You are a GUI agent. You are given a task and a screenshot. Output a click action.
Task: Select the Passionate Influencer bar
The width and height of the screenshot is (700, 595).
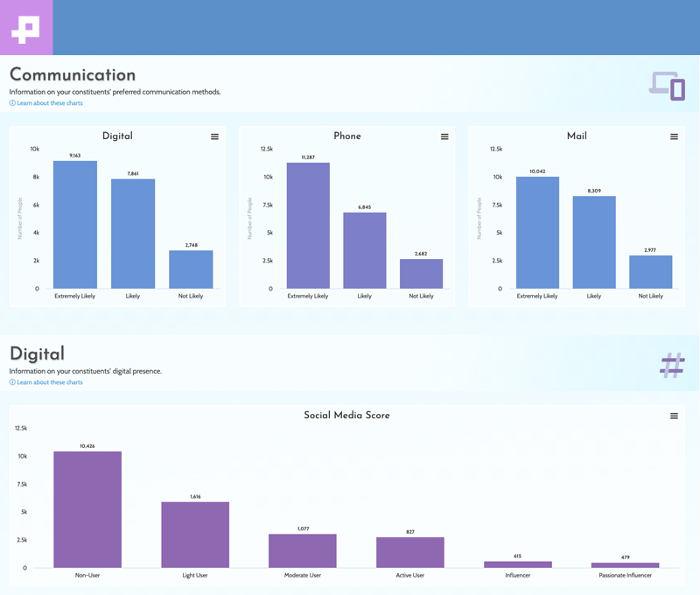[625, 564]
